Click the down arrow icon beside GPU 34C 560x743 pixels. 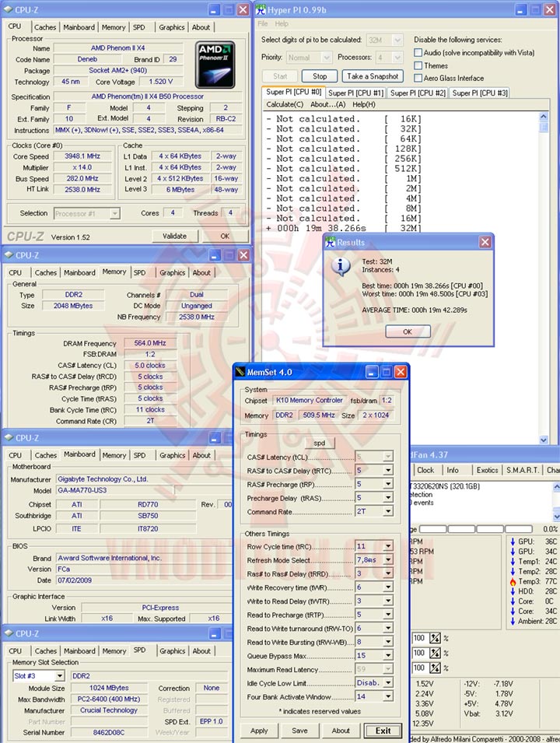(x=513, y=551)
